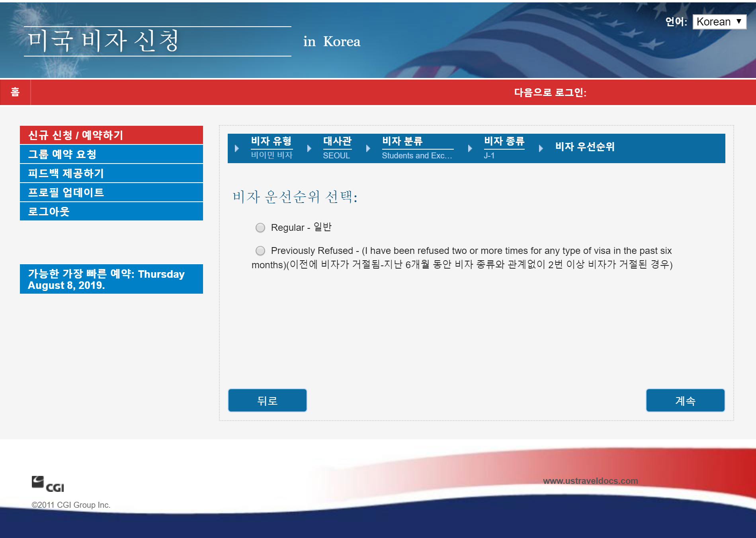Open the www.ustraveldocs.com link
The width and height of the screenshot is (756, 538).
[590, 481]
